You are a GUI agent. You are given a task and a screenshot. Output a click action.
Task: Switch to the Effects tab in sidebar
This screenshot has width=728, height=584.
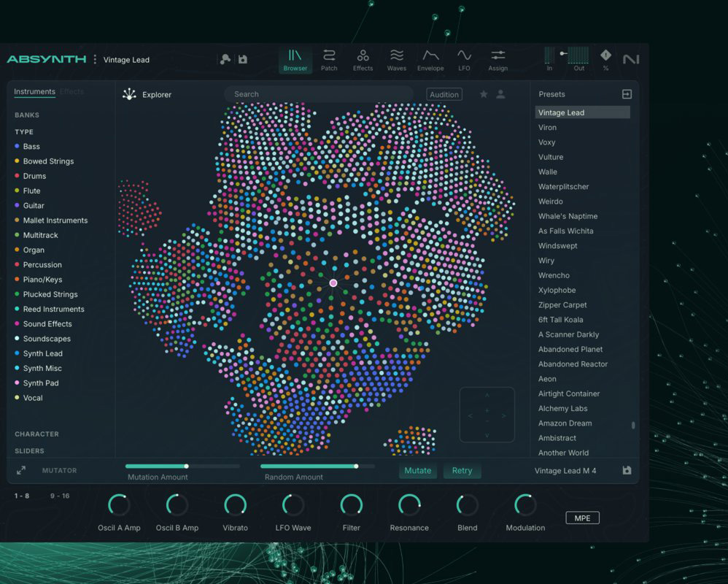click(x=71, y=92)
